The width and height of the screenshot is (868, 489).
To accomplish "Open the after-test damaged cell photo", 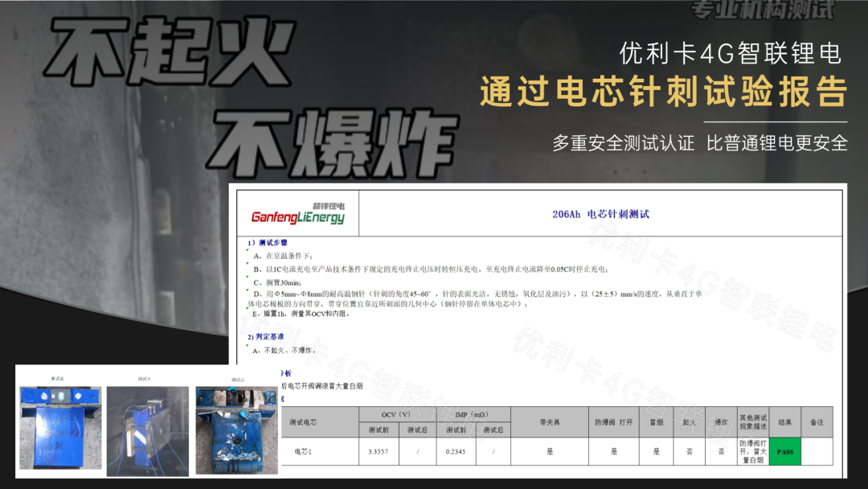I will [237, 430].
